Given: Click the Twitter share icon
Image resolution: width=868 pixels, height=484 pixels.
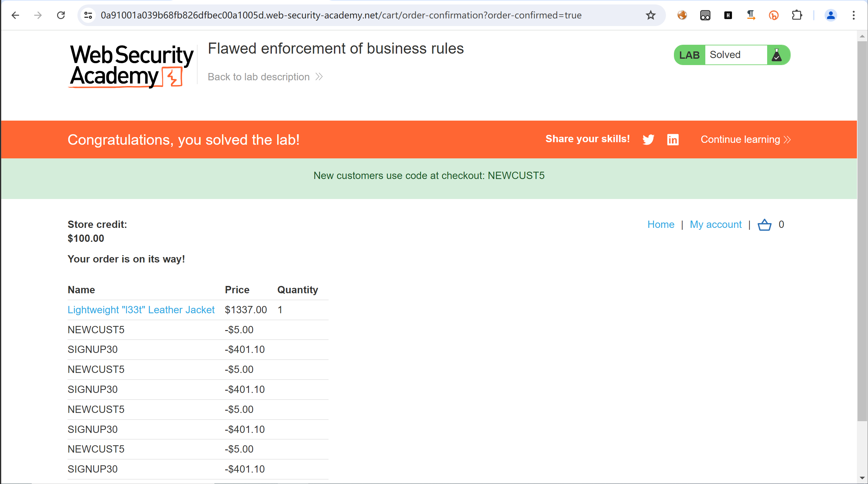Looking at the screenshot, I should click(x=648, y=140).
